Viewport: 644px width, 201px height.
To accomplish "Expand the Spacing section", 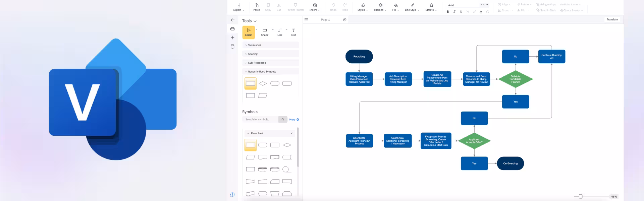I will tap(270, 54).
